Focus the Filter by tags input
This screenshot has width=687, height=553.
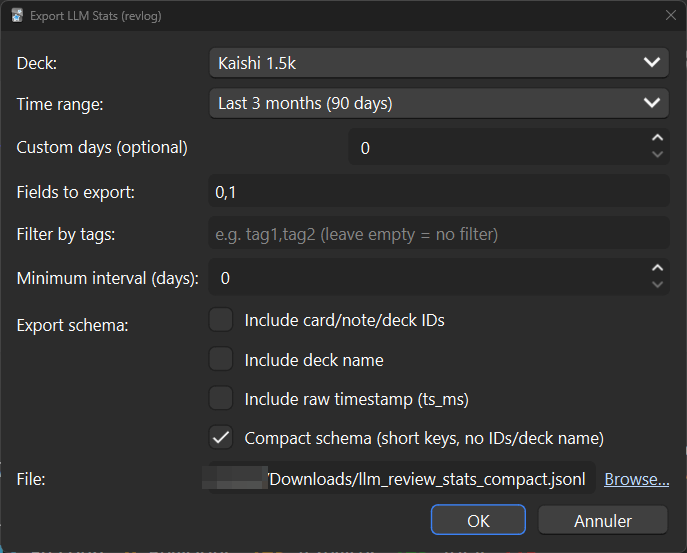(x=438, y=235)
